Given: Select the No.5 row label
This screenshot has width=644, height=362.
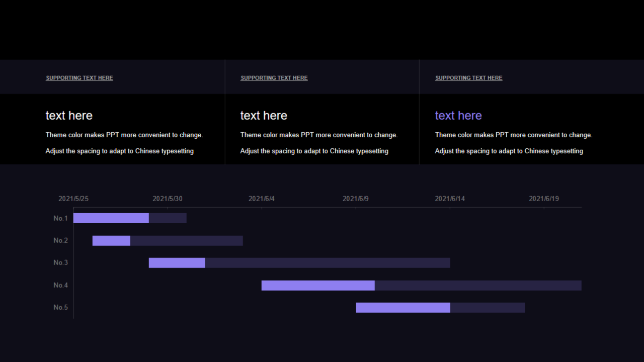Looking at the screenshot, I should (60, 307).
